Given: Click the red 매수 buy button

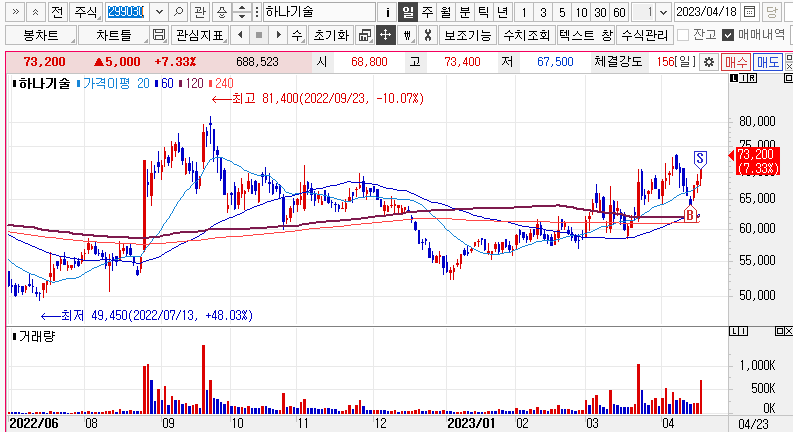Looking at the screenshot, I should pos(736,62).
